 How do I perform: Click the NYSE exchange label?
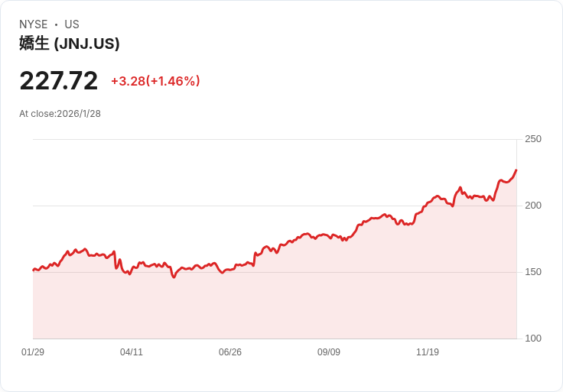(x=34, y=24)
